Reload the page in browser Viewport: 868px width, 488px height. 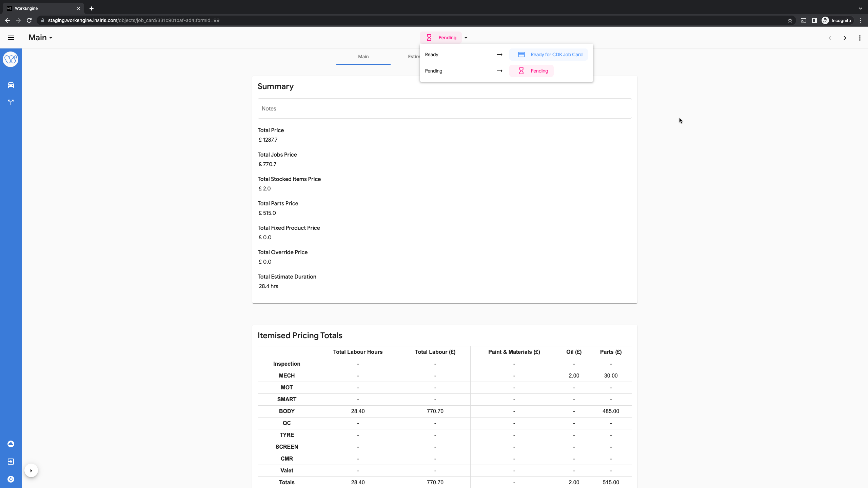[x=29, y=20]
